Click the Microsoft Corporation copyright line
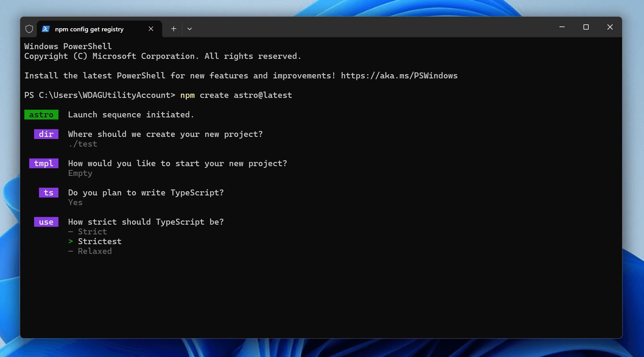 pyautogui.click(x=163, y=56)
